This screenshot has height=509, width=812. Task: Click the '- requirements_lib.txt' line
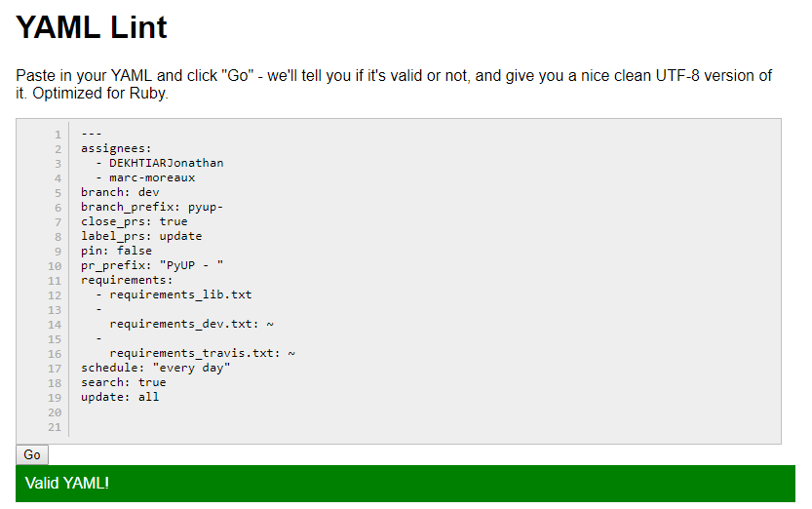[x=174, y=294]
